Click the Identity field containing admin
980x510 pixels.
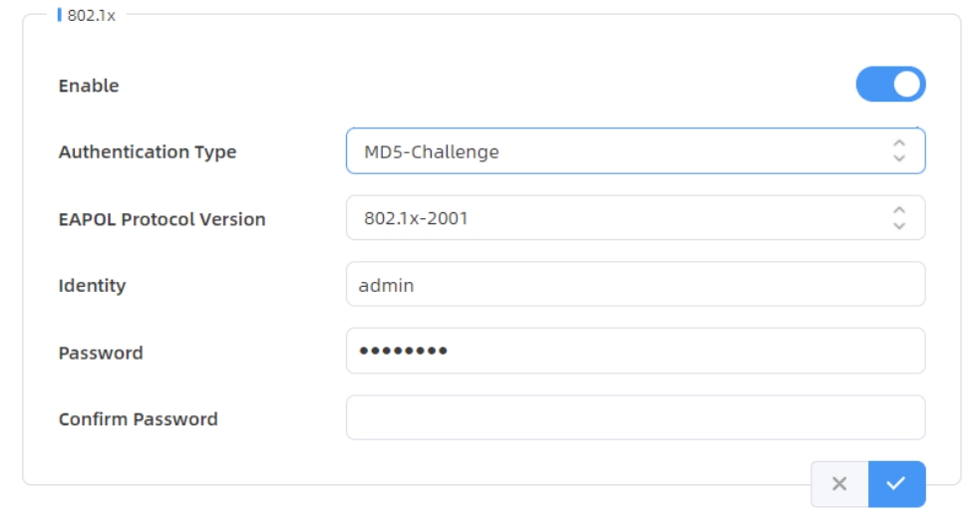pyautogui.click(x=635, y=285)
